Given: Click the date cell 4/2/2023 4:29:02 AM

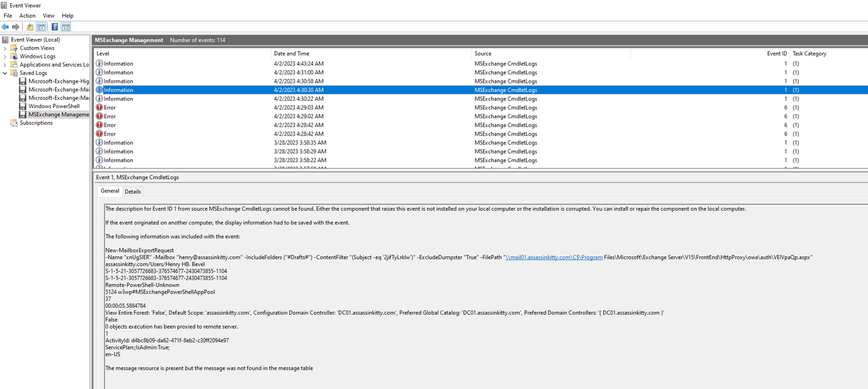Looking at the screenshot, I should (299, 116).
